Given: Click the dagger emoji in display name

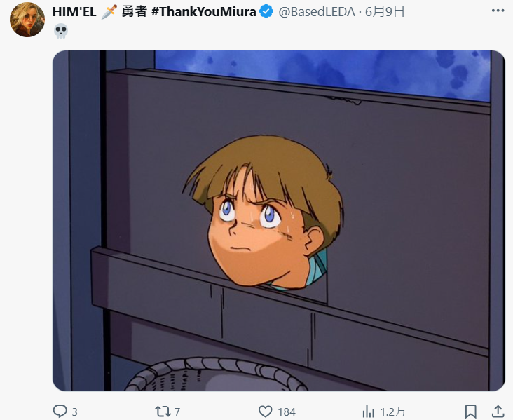Looking at the screenshot, I should pyautogui.click(x=109, y=12).
